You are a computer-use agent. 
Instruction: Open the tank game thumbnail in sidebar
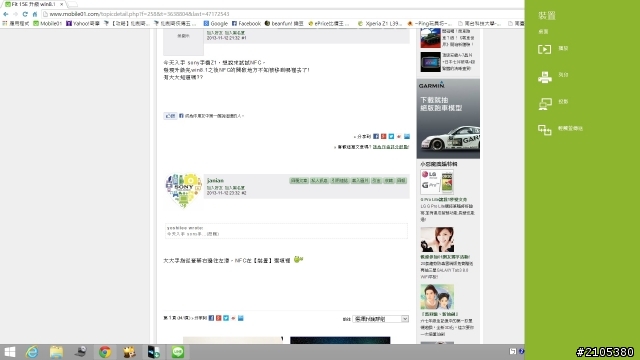[x=431, y=38]
